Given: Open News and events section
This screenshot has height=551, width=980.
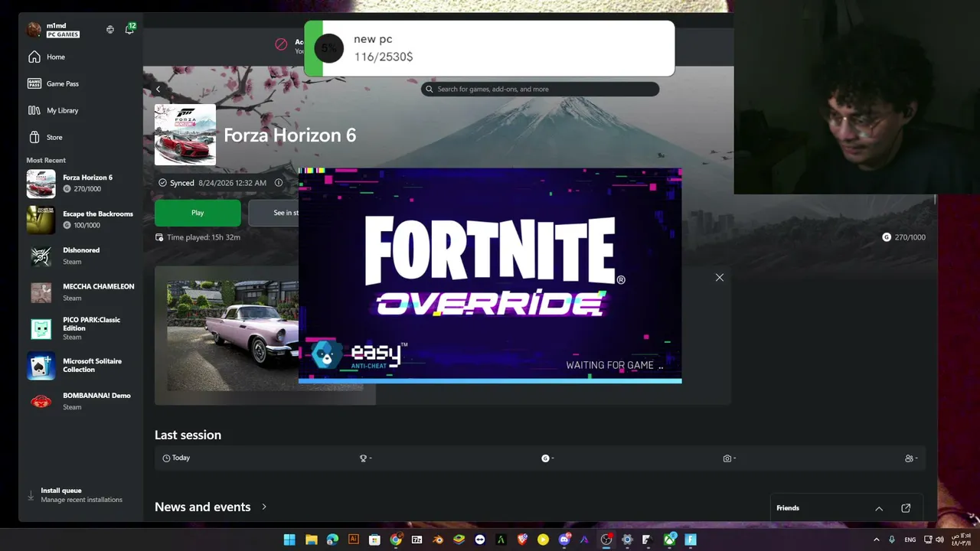Looking at the screenshot, I should [203, 507].
